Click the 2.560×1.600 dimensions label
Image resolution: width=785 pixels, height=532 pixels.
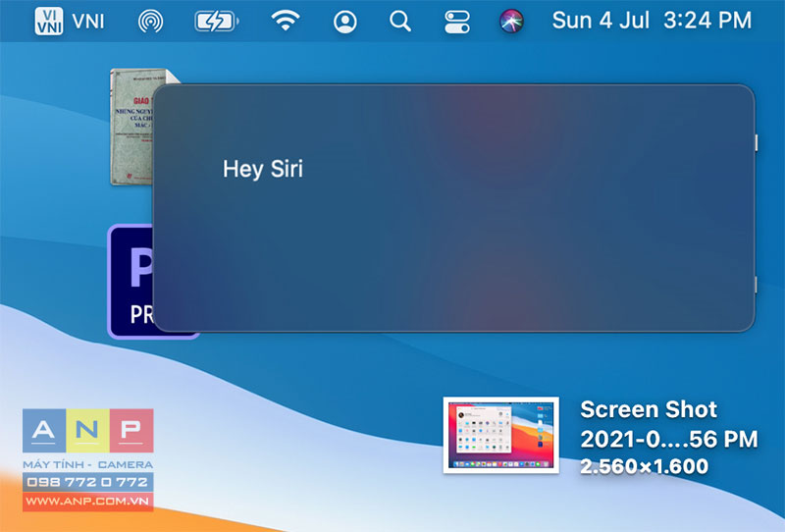pos(644,466)
